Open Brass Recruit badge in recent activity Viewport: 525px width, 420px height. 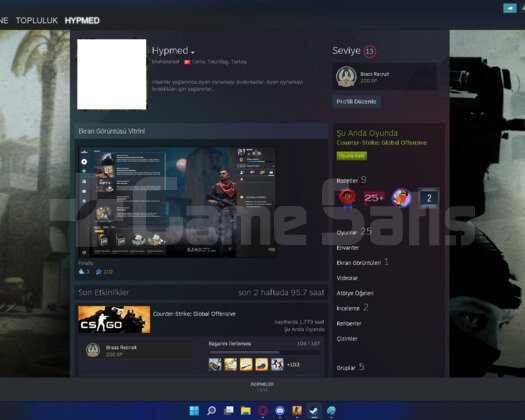(x=138, y=350)
